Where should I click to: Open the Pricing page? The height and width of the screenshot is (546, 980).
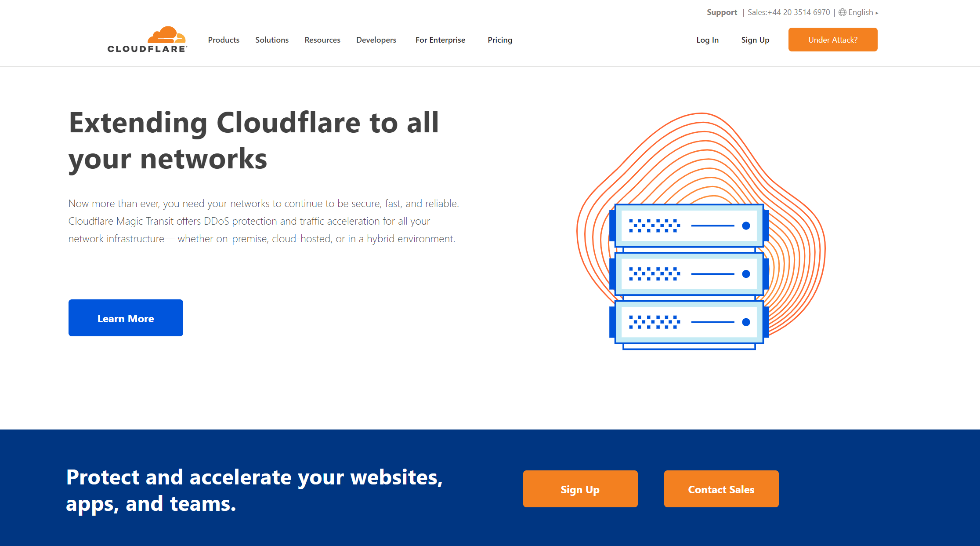tap(500, 40)
